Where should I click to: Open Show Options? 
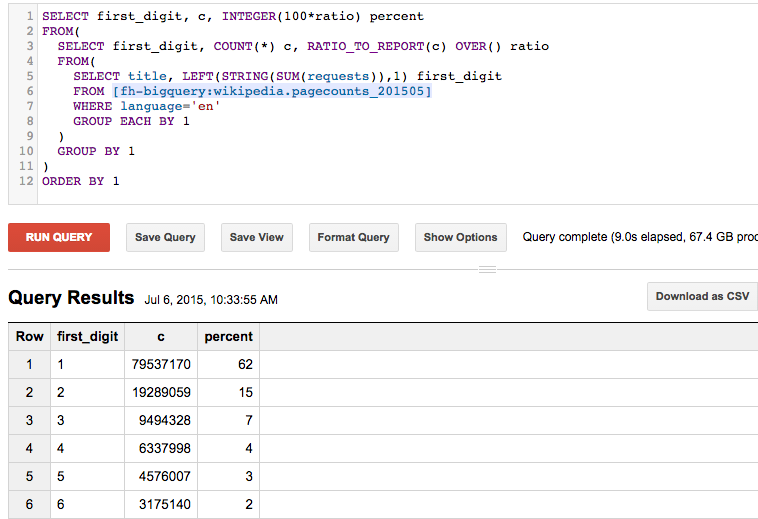point(461,237)
